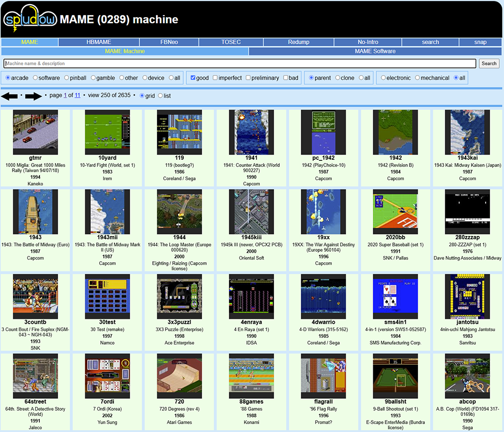Select the clone radio button

click(x=338, y=78)
